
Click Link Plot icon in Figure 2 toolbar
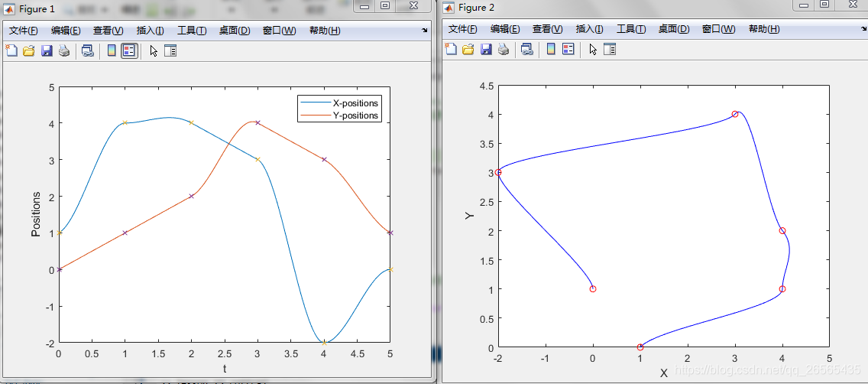tap(527, 49)
